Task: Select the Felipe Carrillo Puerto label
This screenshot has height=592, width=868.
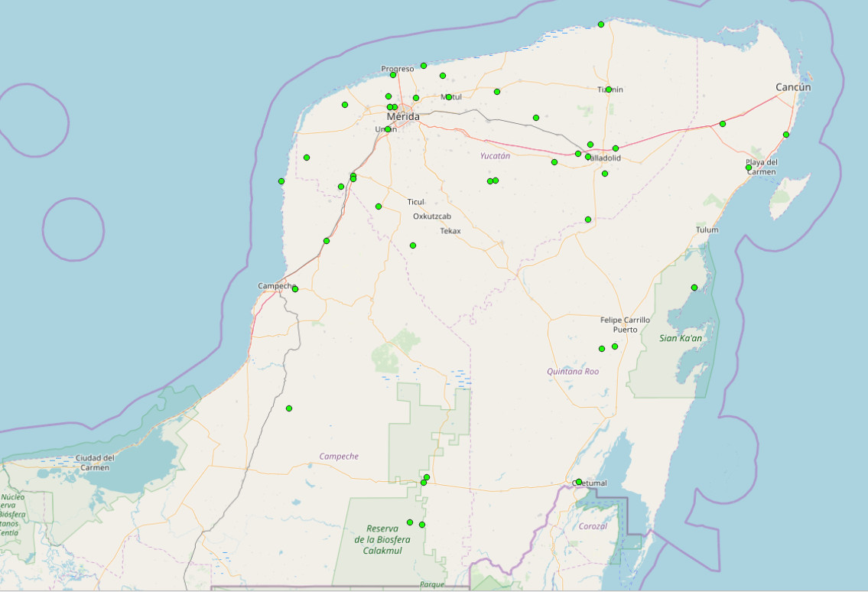Action: 625,324
